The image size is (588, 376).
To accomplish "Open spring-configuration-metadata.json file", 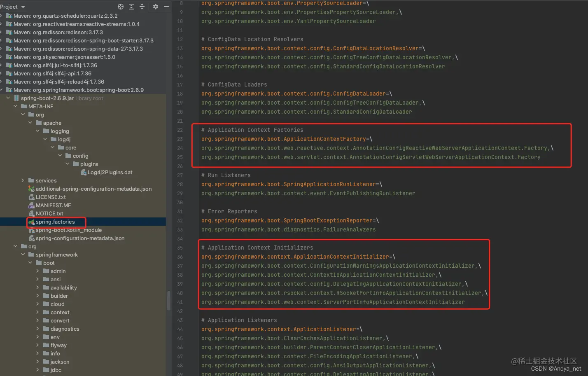I will [x=80, y=238].
